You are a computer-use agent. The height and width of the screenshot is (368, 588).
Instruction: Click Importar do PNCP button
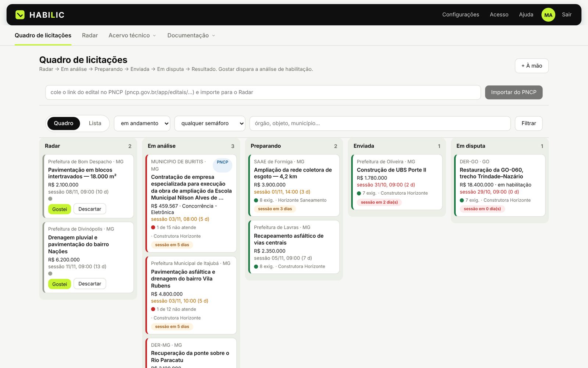click(x=513, y=92)
